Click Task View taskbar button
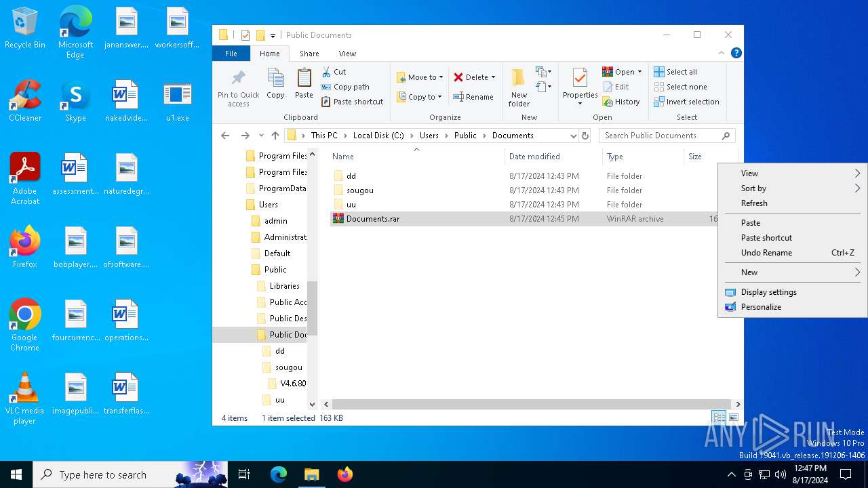868x488 pixels. (244, 474)
